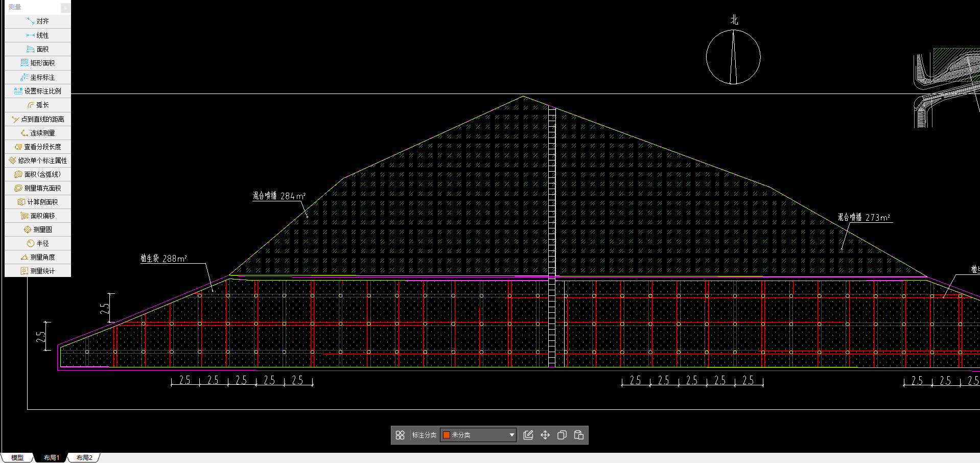Click the copy icon in bottom toolbar
The height and width of the screenshot is (463, 980).
tap(562, 435)
